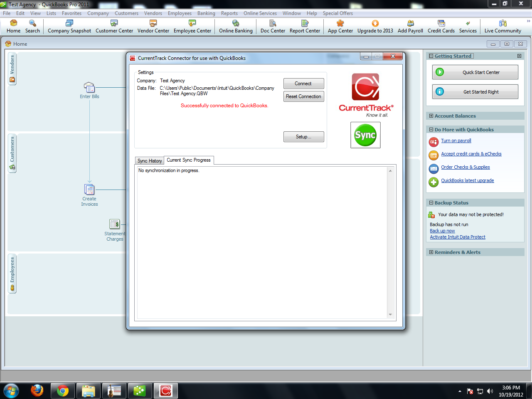532x399 pixels.
Task: Open the Lists menu
Action: pyautogui.click(x=51, y=13)
